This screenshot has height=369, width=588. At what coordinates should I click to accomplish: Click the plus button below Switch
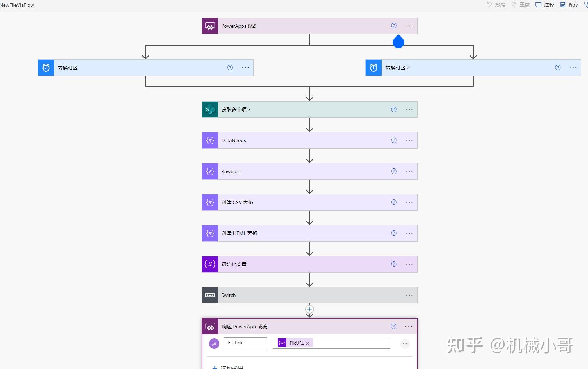click(309, 309)
